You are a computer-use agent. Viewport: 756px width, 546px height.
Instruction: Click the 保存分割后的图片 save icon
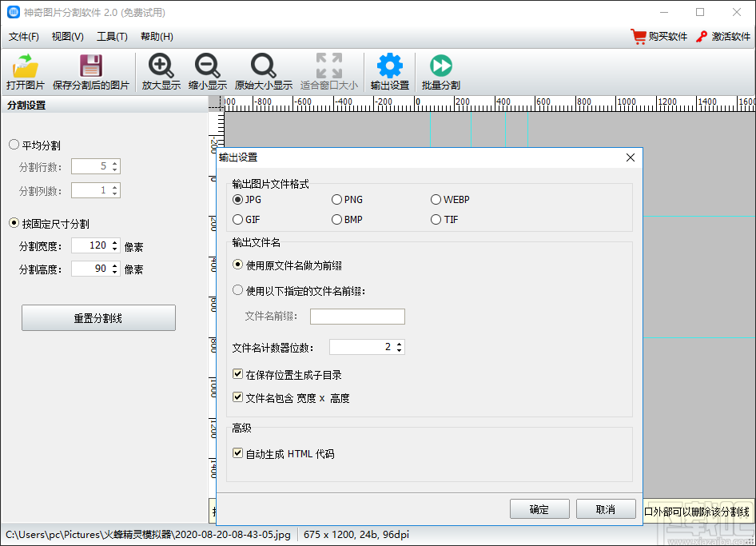coord(90,66)
